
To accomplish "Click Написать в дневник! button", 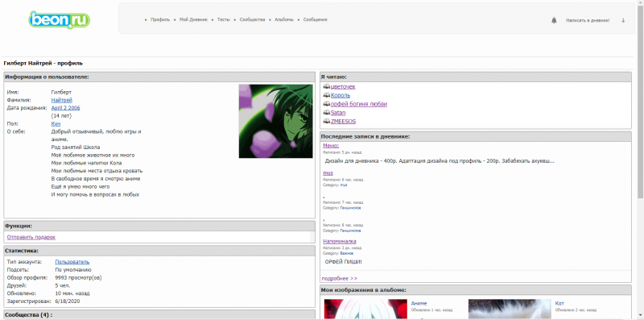I will (x=588, y=20).
